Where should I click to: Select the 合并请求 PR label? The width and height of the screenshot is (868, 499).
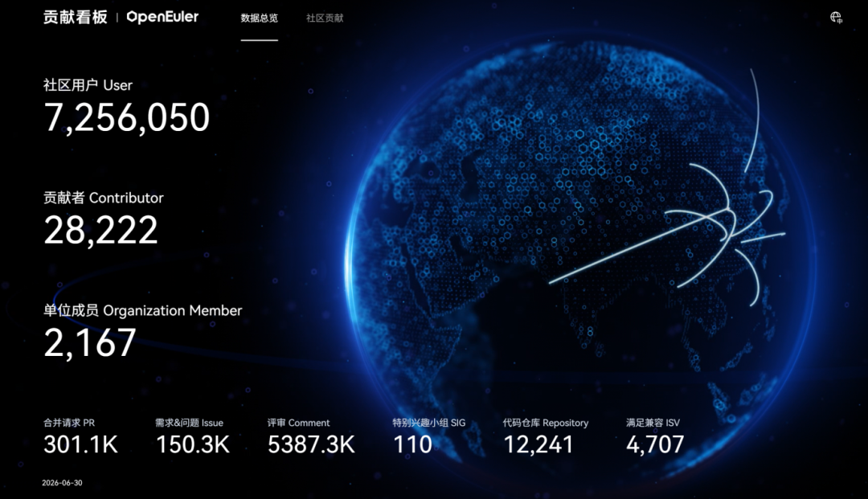click(x=69, y=423)
